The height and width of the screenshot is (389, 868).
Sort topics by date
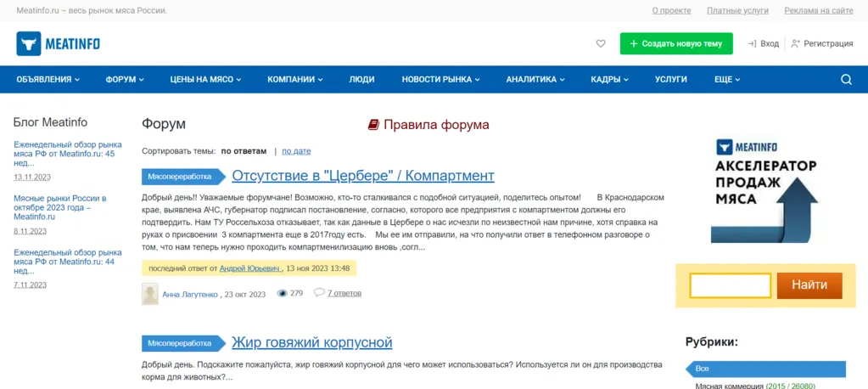(296, 151)
